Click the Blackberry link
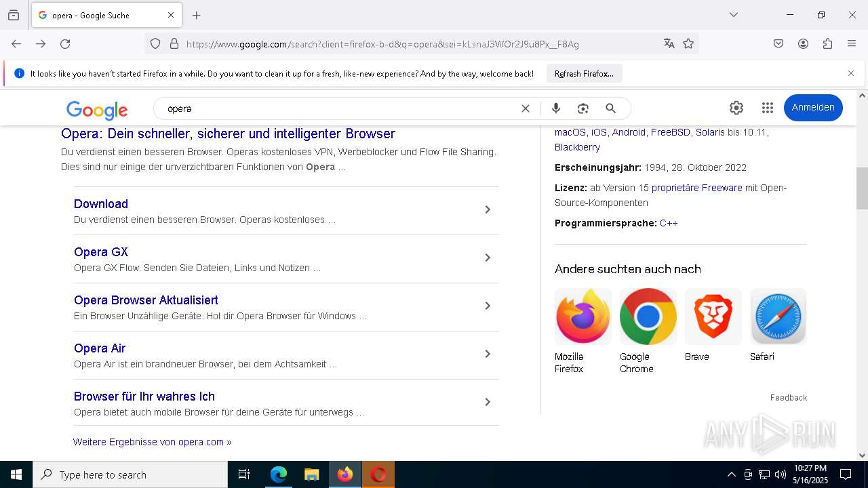Screen dimensions: 868x488 [x=577, y=147]
